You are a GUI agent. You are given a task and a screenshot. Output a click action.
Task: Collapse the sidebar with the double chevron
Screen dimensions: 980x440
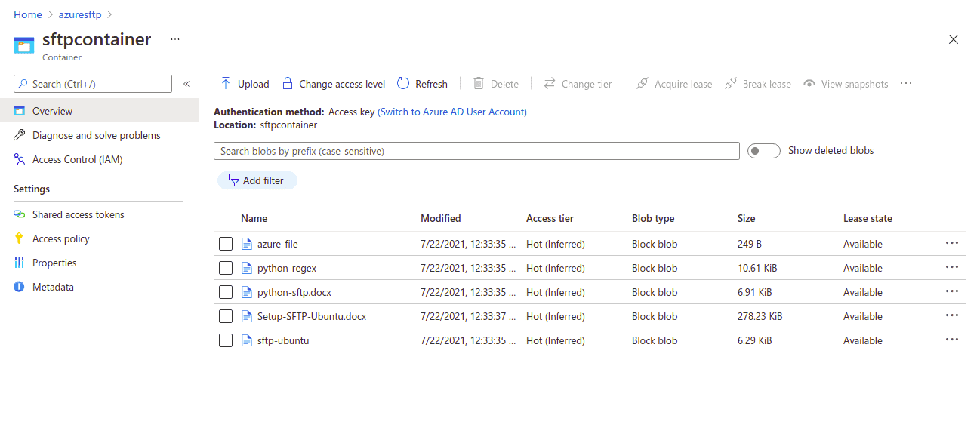click(186, 84)
